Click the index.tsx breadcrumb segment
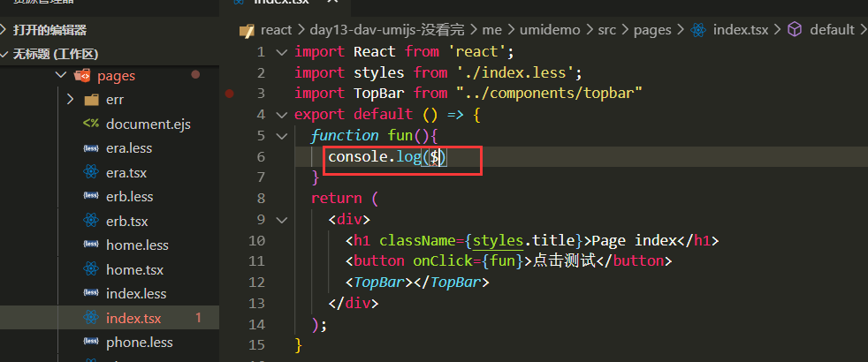 pyautogui.click(x=741, y=30)
